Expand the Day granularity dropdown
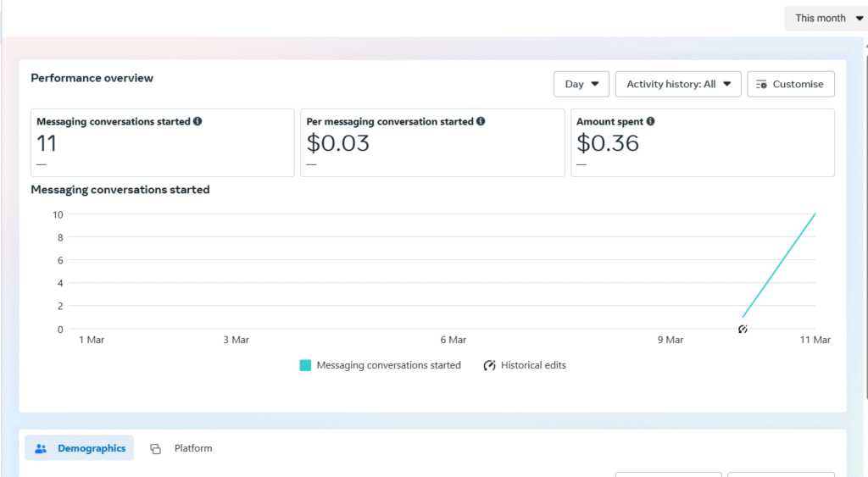The image size is (868, 477). tap(581, 84)
